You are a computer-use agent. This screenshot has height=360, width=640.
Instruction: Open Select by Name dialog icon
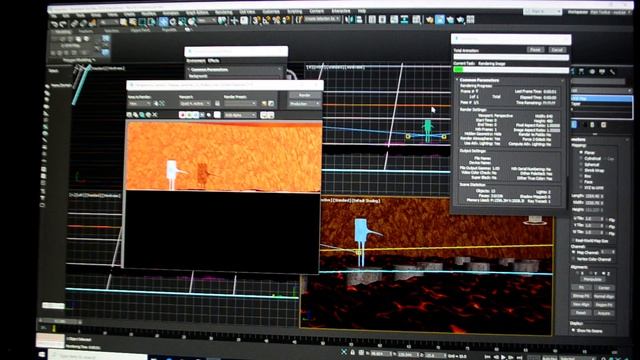coord(133,22)
